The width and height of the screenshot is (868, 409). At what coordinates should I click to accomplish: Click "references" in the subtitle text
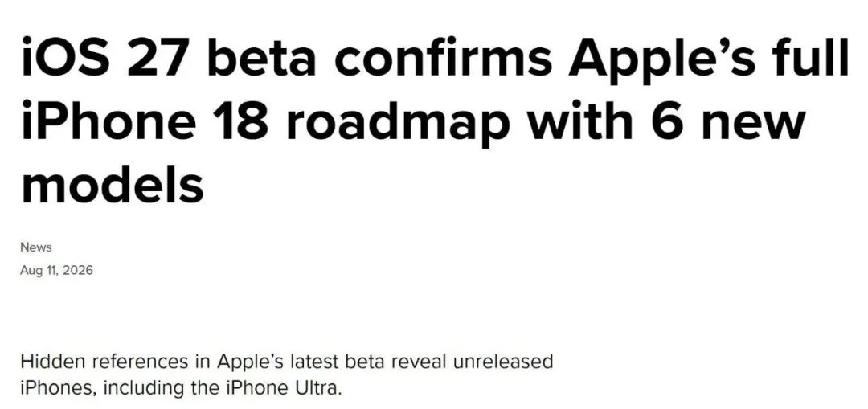[140, 362]
